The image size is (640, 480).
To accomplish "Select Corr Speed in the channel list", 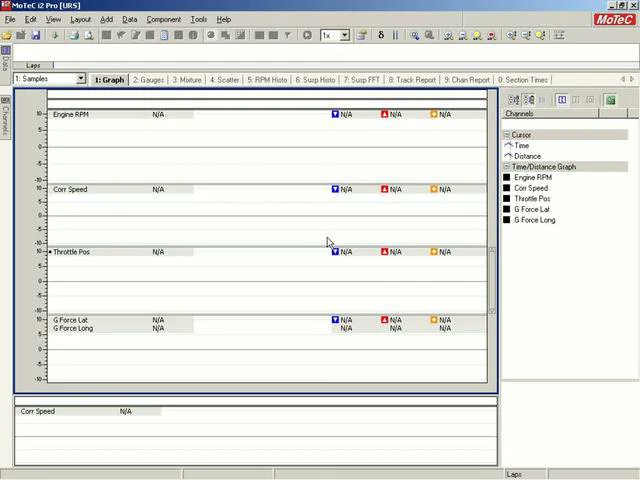I will (x=531, y=188).
